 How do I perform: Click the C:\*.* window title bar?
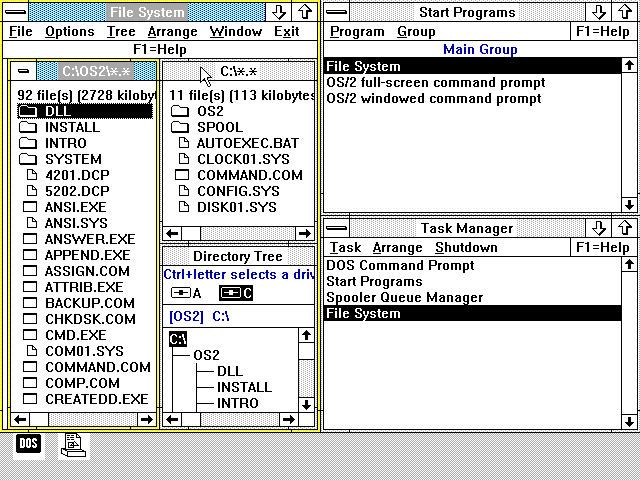click(239, 71)
